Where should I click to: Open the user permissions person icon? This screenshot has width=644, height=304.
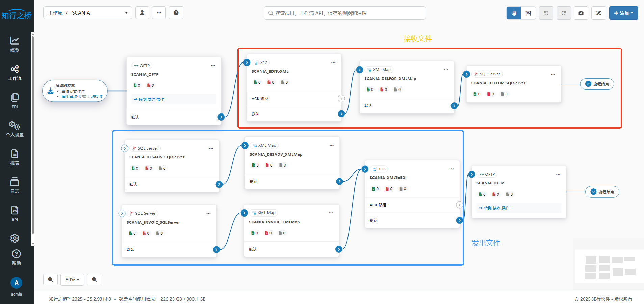click(142, 13)
